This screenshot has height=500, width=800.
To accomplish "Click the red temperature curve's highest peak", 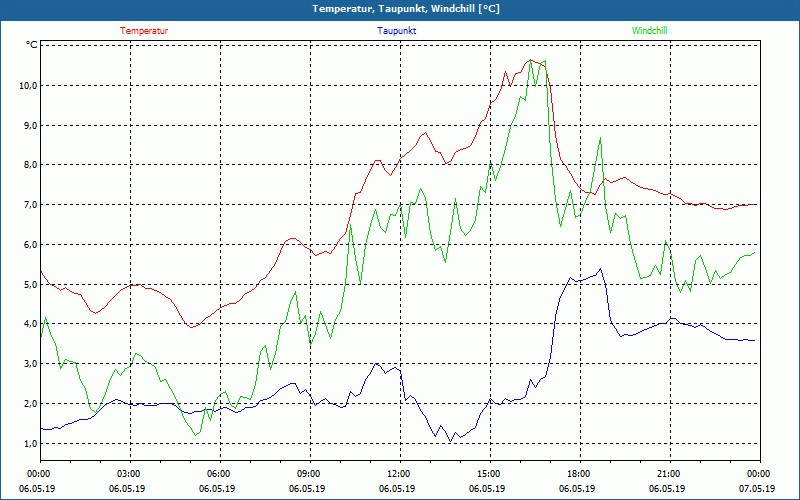I will [x=531, y=60].
